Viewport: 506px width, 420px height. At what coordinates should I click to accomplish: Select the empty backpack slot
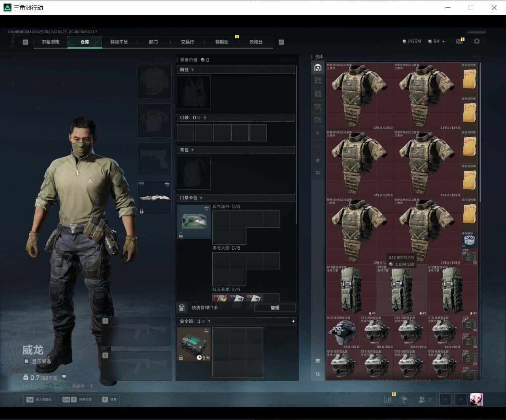(x=194, y=173)
